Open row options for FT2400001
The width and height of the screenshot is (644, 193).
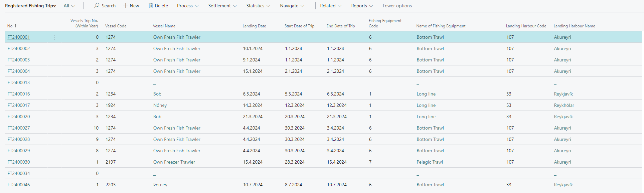54,37
